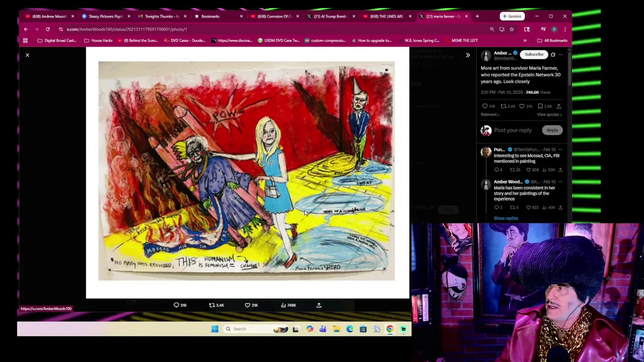The image size is (644, 362).
Task: Open Digital Broad Cast bookmark folder
Action: [x=56, y=40]
